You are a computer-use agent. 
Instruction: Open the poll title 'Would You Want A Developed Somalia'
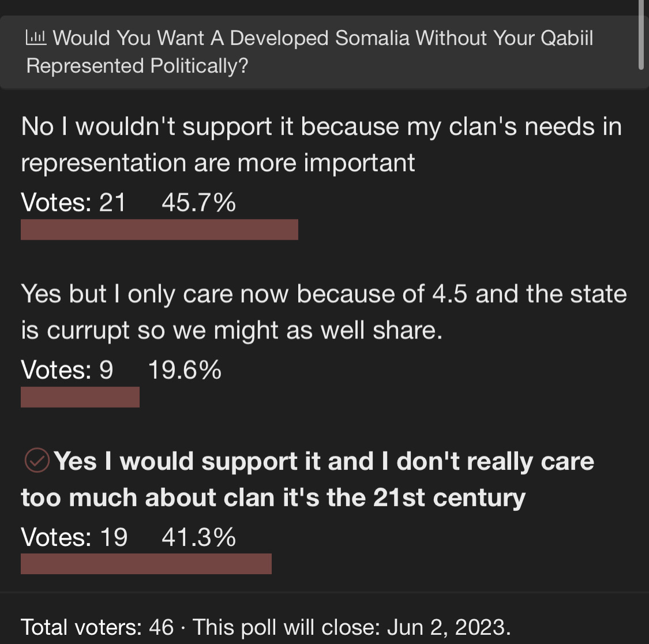coord(310,52)
